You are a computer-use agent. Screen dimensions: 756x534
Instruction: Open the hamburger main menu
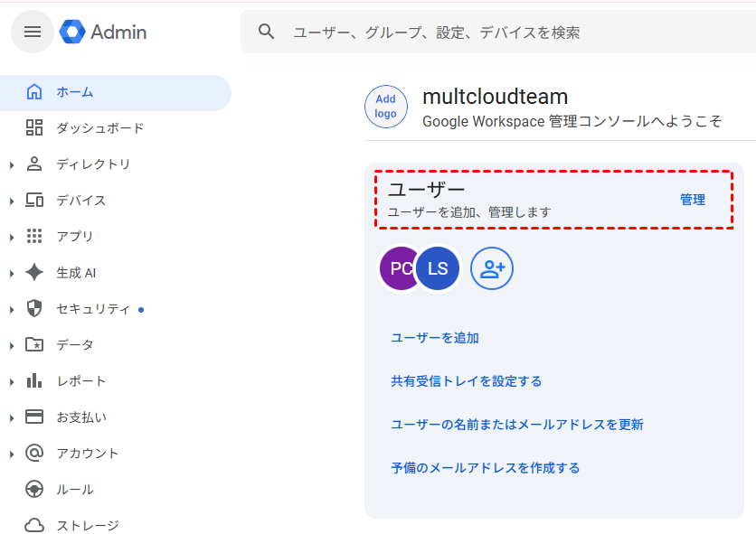[x=33, y=32]
